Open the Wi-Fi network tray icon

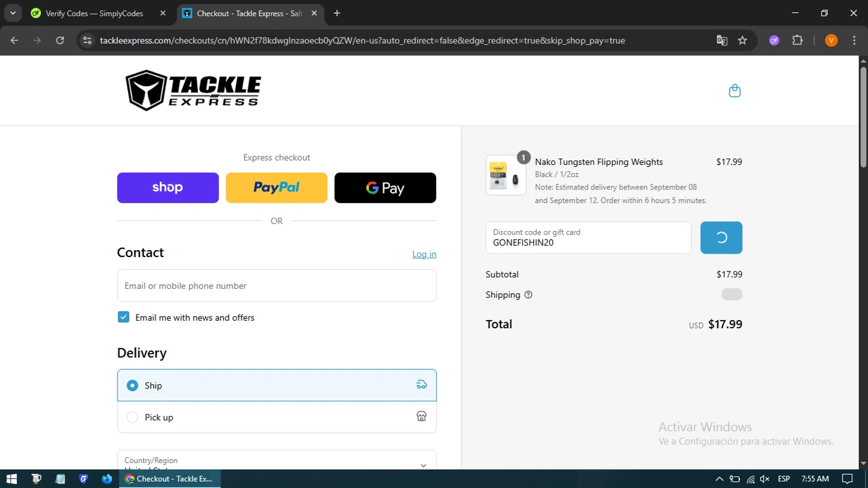pos(751,479)
